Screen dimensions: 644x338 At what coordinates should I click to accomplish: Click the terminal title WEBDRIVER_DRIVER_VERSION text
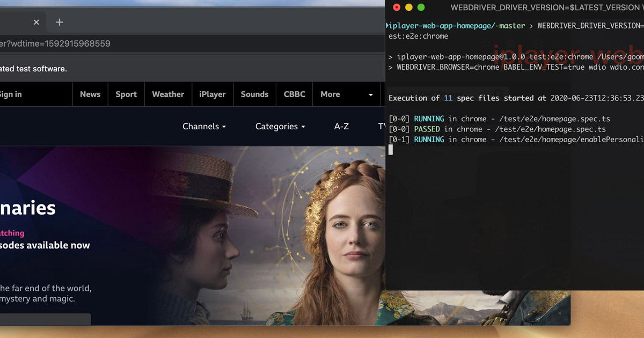547,8
